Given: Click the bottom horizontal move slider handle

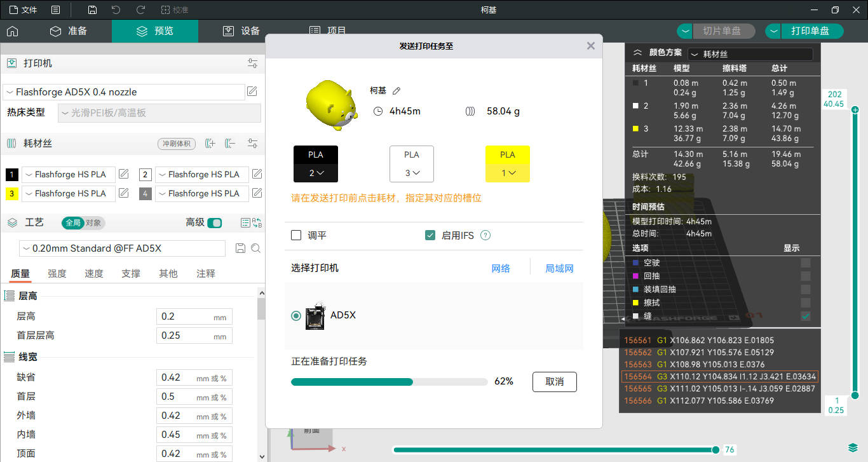Looking at the screenshot, I should pos(716,450).
